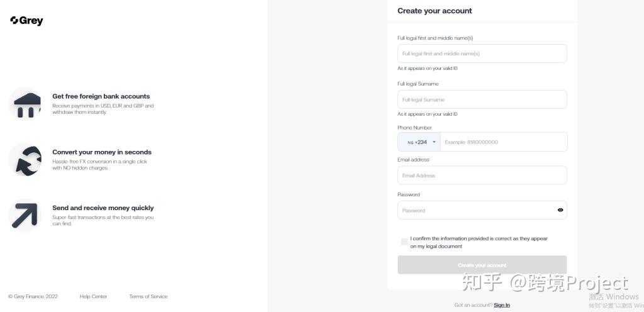
Task: Focus the full legal first name field
Action: pos(482,53)
